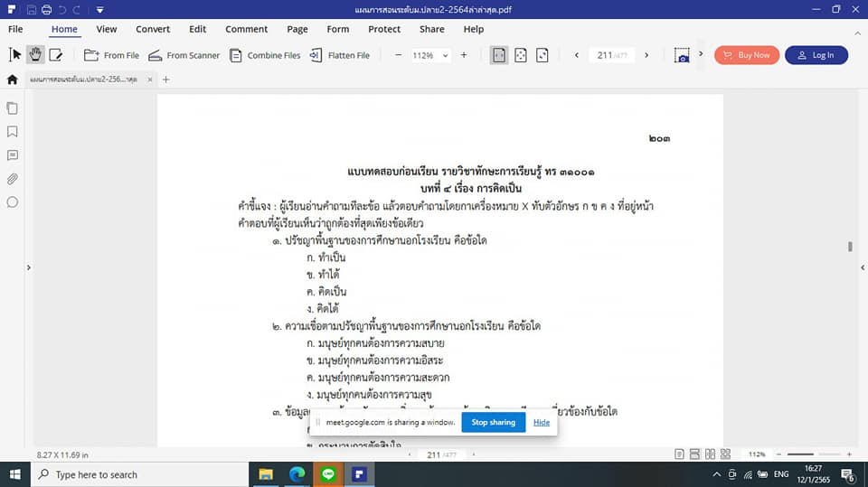The width and height of the screenshot is (868, 487).
Task: Open page Thumbnails panel in sidebar
Action: 13,108
